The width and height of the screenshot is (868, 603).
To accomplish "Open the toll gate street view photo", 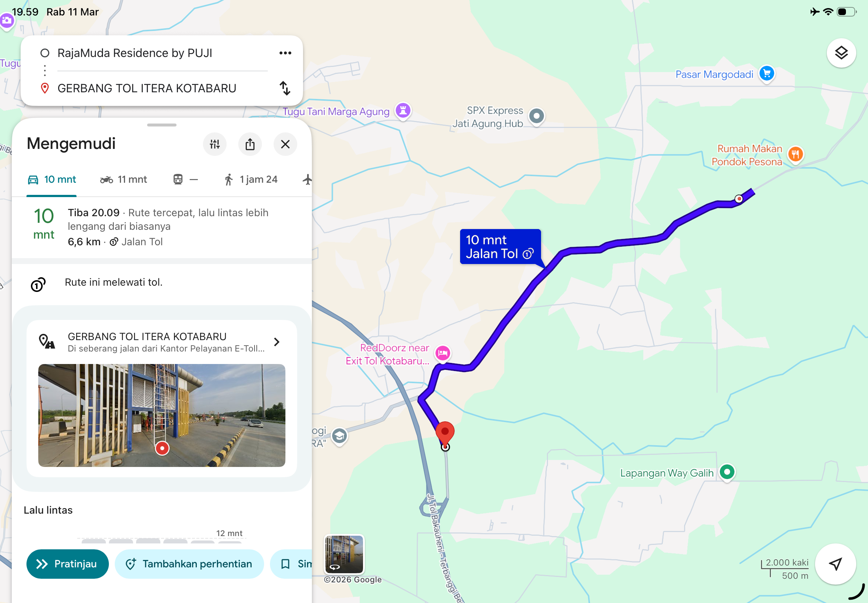I will pos(162,415).
